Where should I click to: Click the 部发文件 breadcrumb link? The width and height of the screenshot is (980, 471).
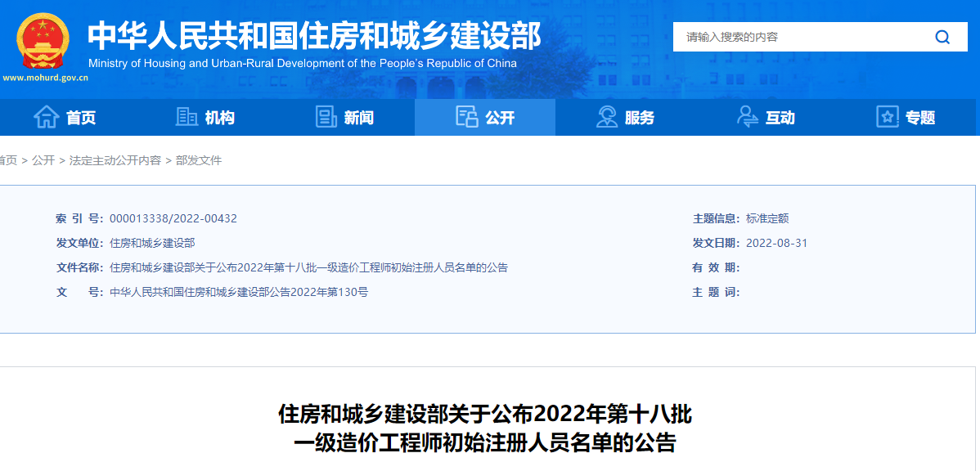tap(199, 160)
